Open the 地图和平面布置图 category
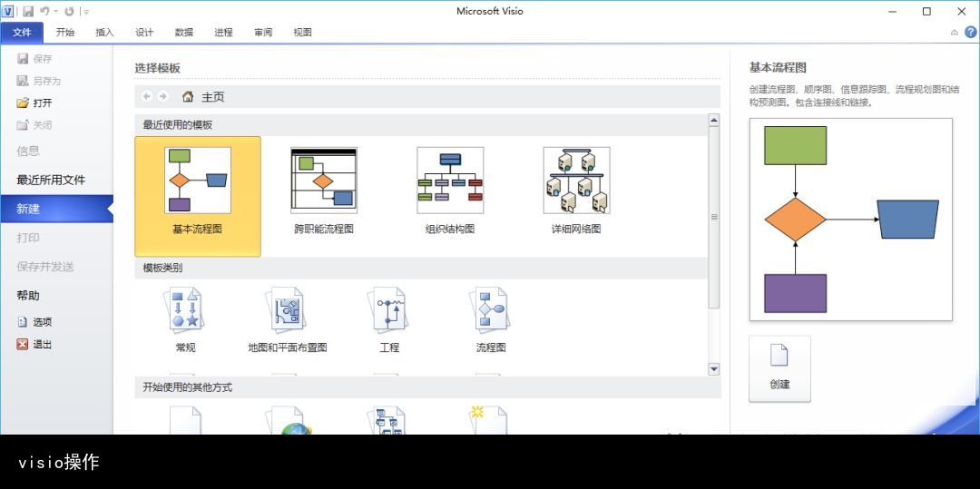 point(288,309)
